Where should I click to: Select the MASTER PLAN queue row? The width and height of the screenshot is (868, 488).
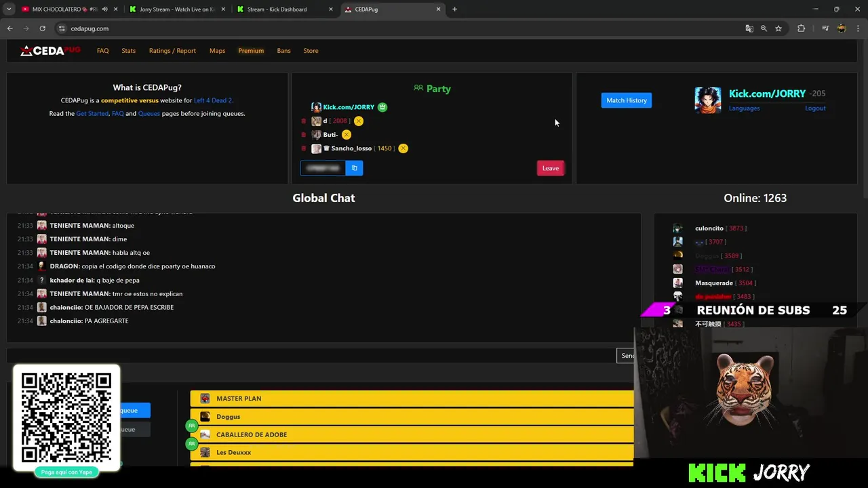pos(412,399)
